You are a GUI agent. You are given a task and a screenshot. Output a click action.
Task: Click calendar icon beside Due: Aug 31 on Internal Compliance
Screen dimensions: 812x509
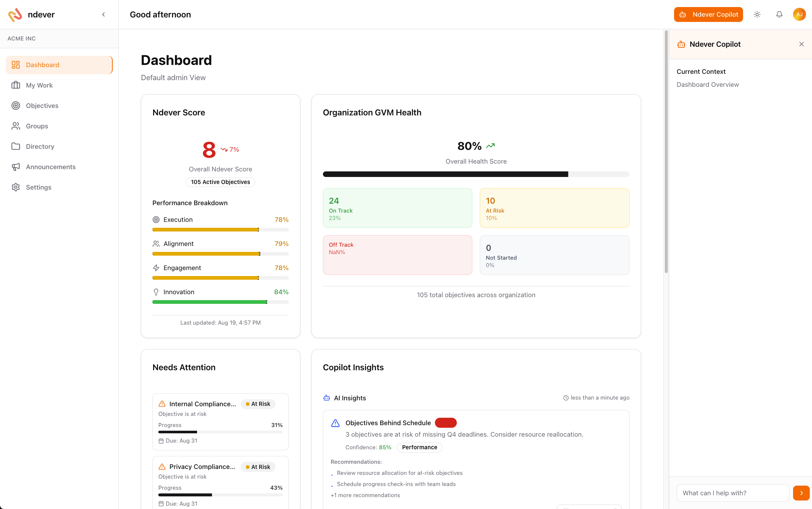[161, 441]
